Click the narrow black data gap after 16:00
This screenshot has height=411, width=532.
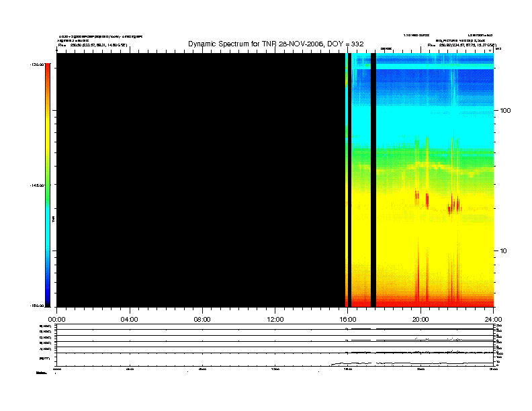(x=350, y=180)
